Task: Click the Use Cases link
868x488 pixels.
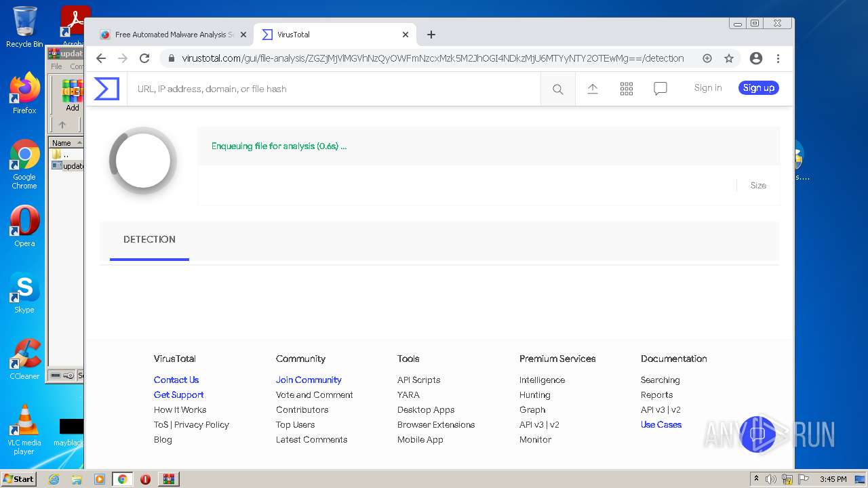Action: tap(661, 425)
